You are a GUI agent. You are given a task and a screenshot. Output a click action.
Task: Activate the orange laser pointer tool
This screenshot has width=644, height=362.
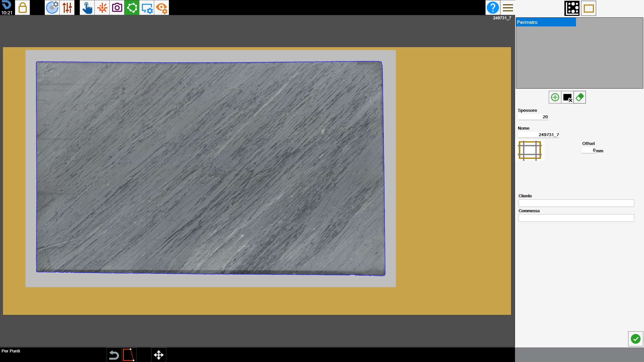102,8
